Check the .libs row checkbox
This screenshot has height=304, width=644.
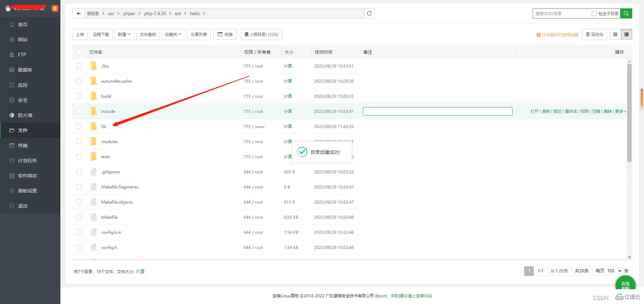(79, 66)
